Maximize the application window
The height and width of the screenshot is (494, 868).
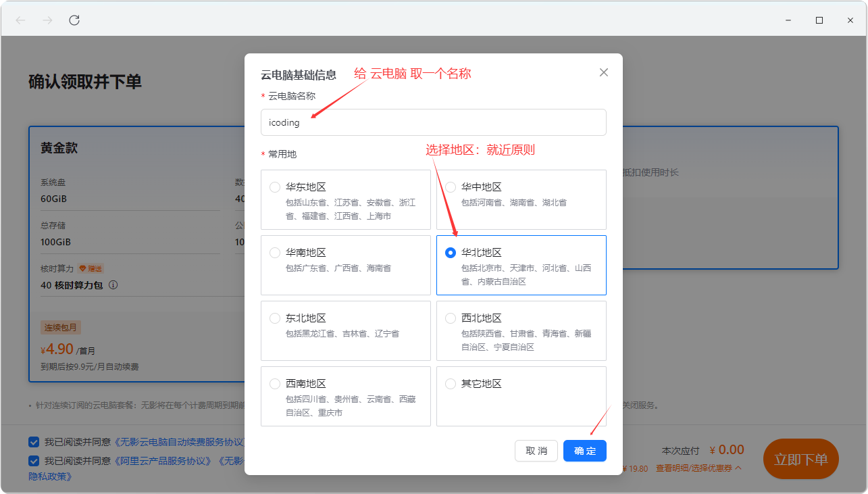[819, 20]
